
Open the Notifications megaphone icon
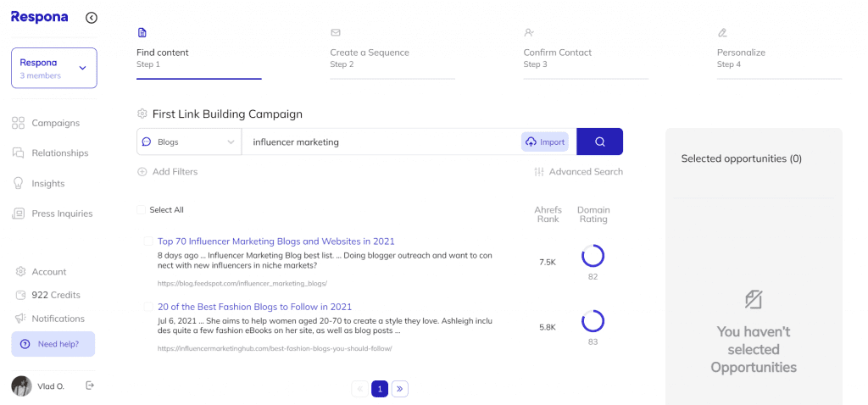(x=20, y=318)
